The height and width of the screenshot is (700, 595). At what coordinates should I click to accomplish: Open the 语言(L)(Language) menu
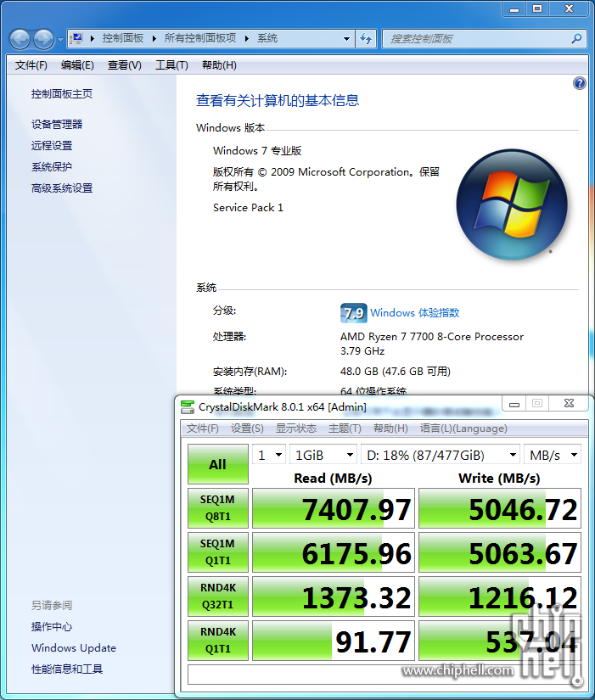point(463,428)
